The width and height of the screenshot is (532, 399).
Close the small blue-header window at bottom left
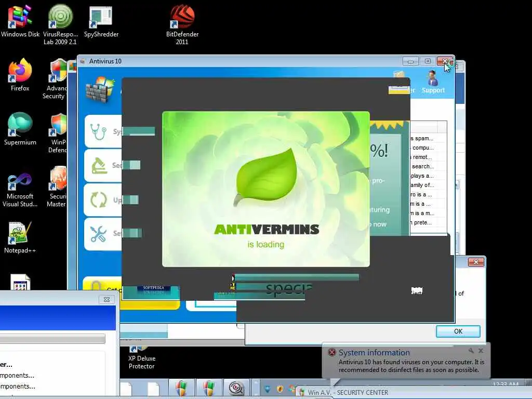pos(107,299)
